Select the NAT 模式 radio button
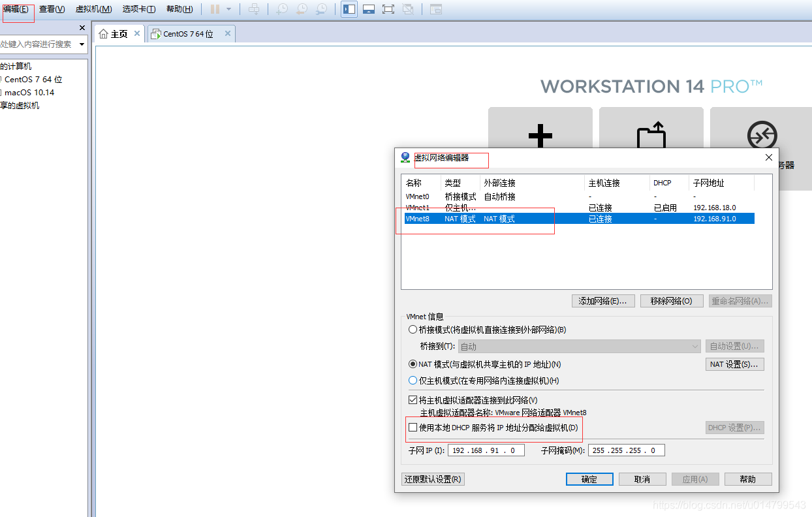The width and height of the screenshot is (812, 517). (413, 364)
